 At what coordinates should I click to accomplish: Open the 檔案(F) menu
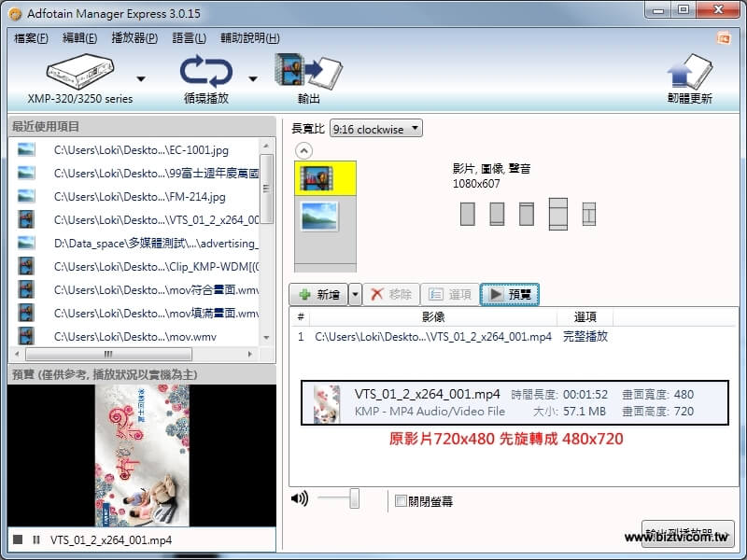(31, 38)
